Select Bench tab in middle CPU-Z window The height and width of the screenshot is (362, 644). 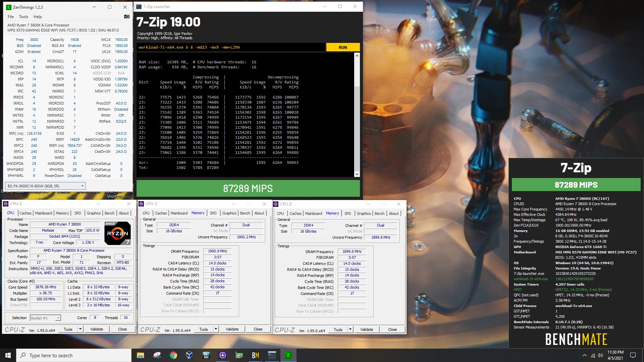click(x=245, y=213)
